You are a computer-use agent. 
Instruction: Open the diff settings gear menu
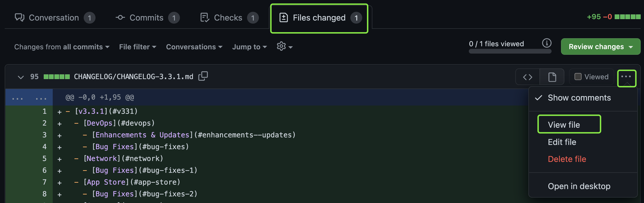click(x=284, y=47)
